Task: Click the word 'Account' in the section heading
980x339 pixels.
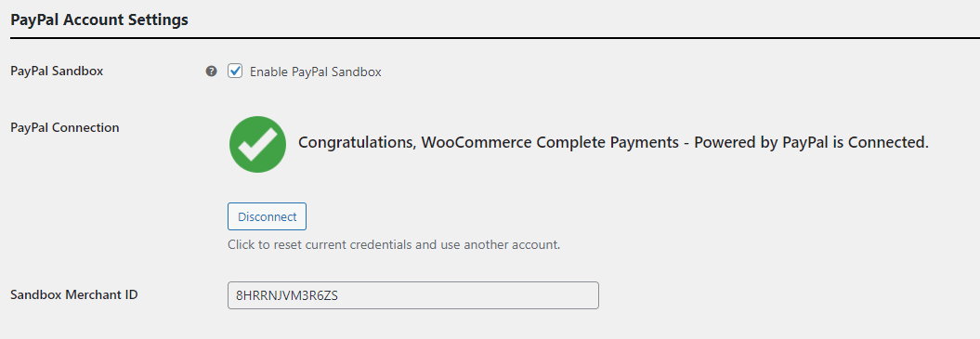Action: click(x=93, y=20)
